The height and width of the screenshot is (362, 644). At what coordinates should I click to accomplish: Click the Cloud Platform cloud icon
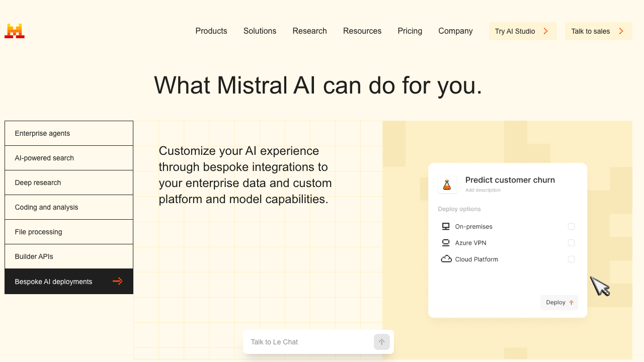446,259
